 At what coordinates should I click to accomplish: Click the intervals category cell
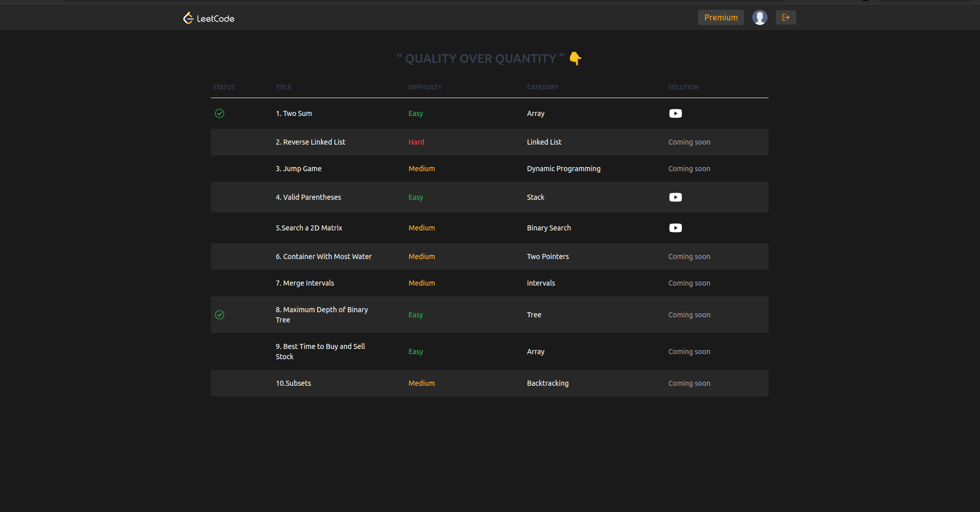(x=541, y=283)
